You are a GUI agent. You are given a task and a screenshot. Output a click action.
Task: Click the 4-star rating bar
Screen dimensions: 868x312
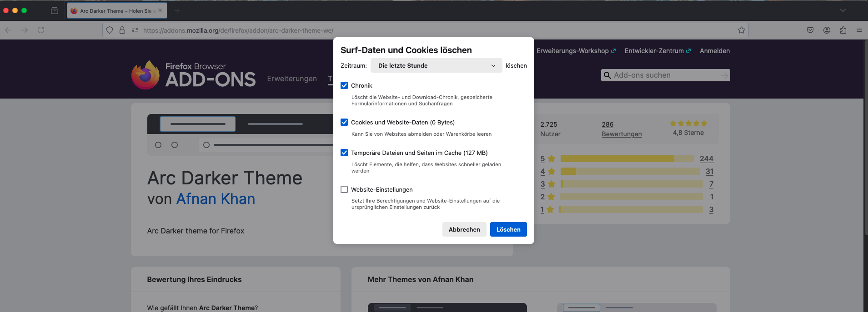pyautogui.click(x=630, y=171)
